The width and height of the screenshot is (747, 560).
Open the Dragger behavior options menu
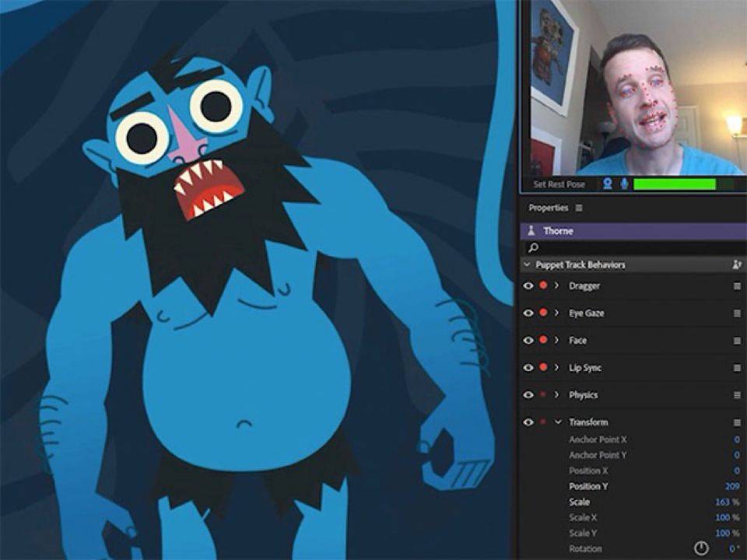click(736, 286)
